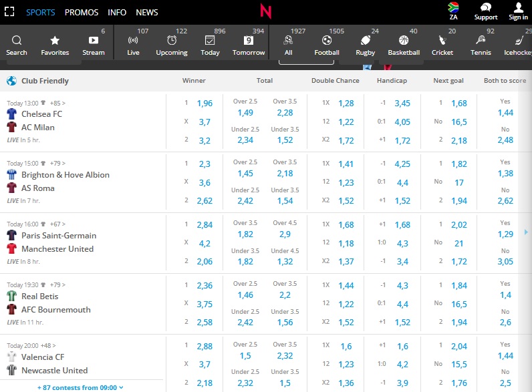Click AC Milan jersey icon

click(x=11, y=127)
